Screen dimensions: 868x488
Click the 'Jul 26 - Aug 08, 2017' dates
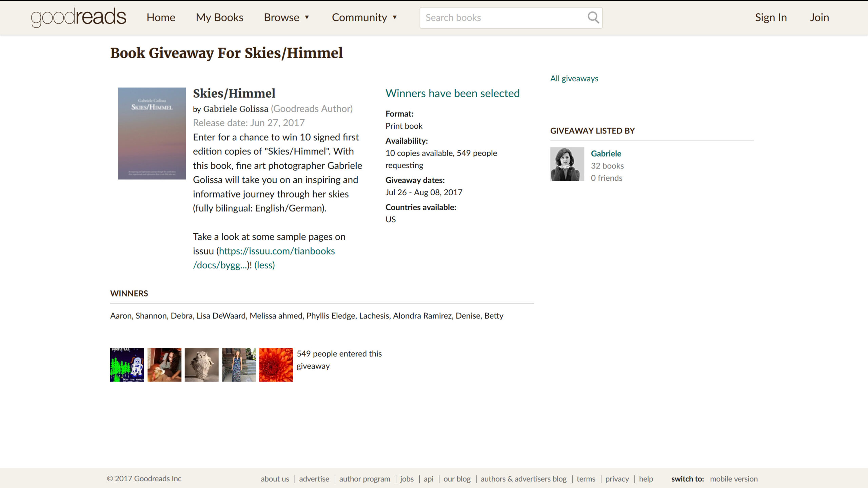click(x=424, y=192)
